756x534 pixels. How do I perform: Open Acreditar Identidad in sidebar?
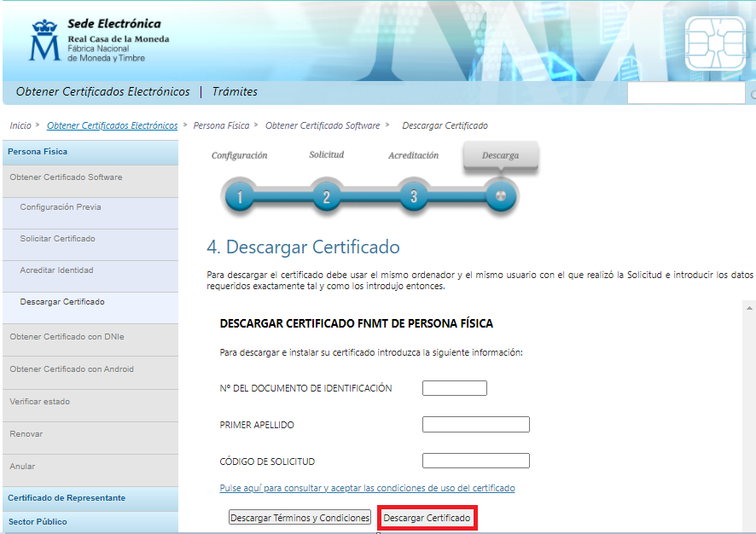90,276
